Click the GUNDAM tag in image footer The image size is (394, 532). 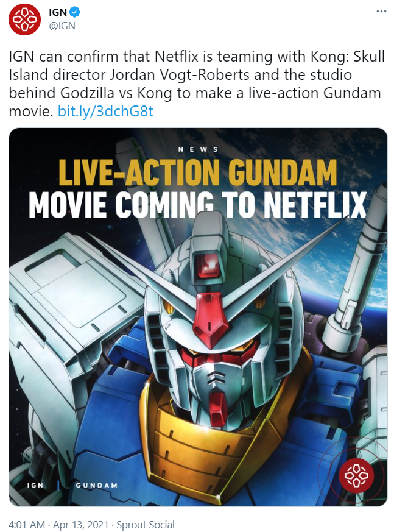(96, 485)
